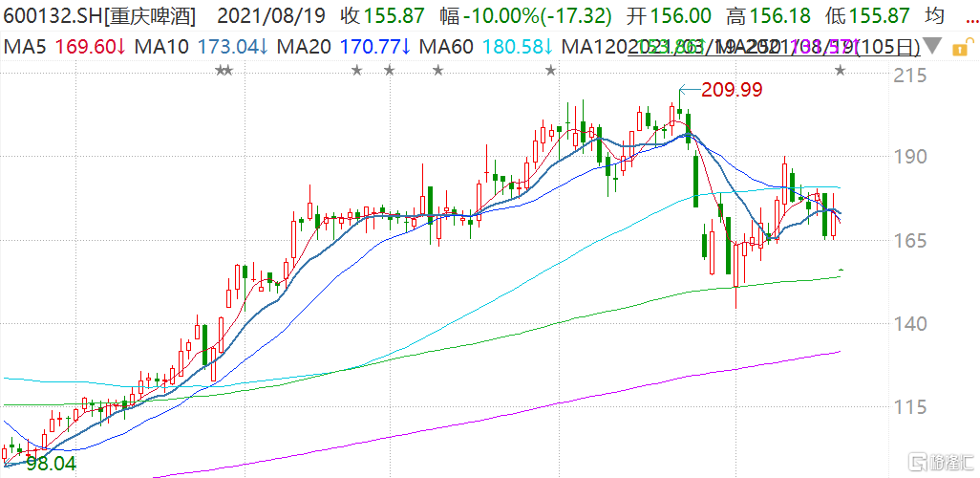The width and height of the screenshot is (980, 478).
Task: Click the 均 average label
Action: 935,16
